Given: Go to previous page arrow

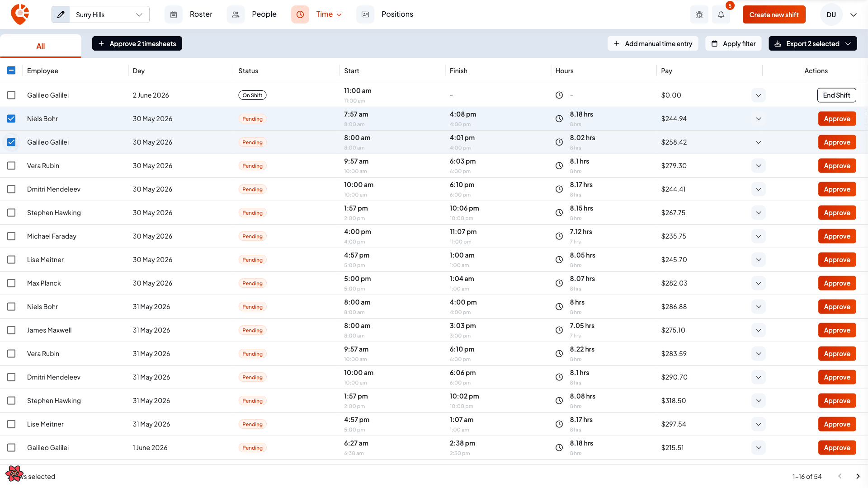Looking at the screenshot, I should click(x=840, y=476).
